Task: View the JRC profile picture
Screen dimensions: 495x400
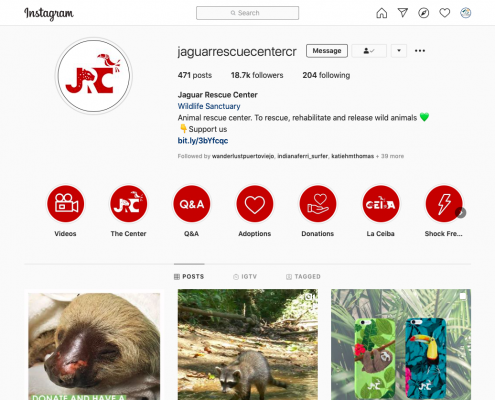Action: [x=94, y=76]
